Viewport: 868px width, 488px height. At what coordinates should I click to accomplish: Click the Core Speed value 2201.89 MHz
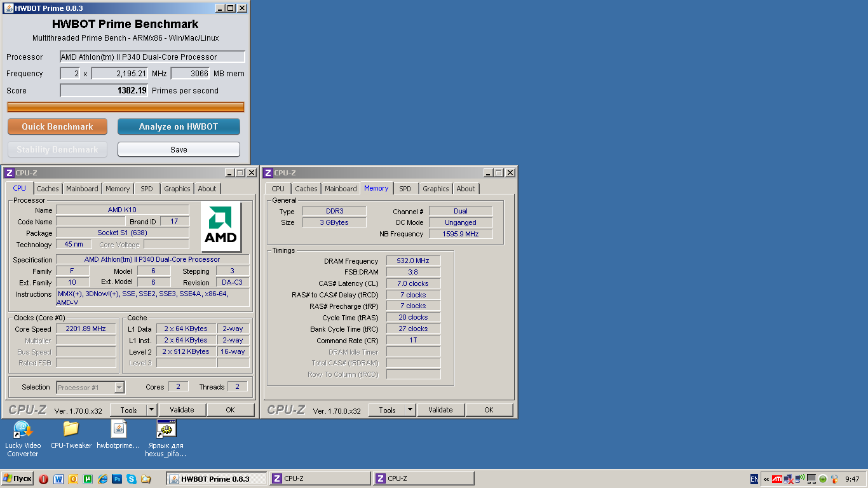[x=86, y=329]
